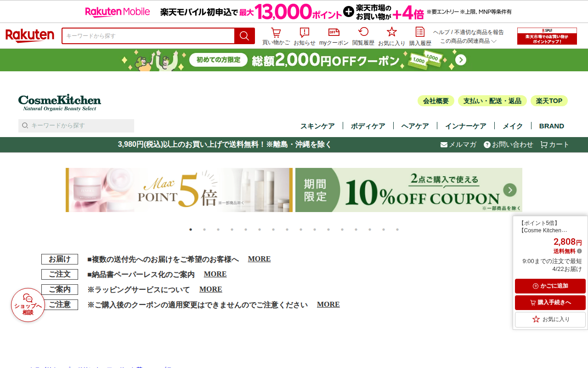This screenshot has height=368, width=588.
Task: Focus the Rakuten keyword search field
Action: pyautogui.click(x=148, y=36)
